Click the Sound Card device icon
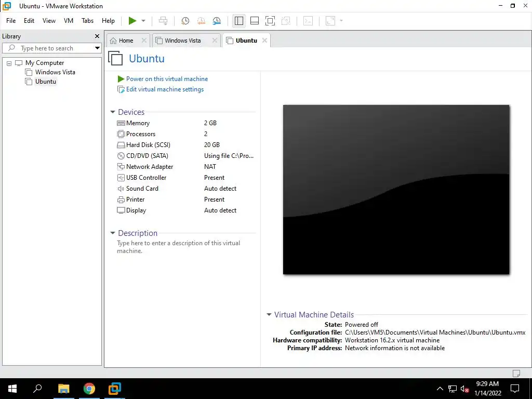 click(121, 188)
